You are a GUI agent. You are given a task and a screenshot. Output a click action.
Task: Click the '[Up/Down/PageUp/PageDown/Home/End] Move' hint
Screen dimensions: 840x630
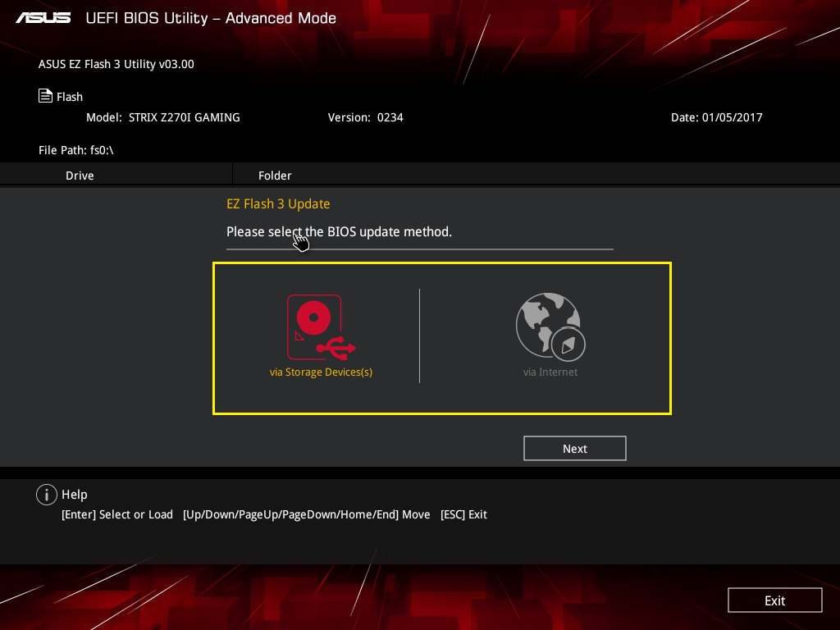coord(307,514)
